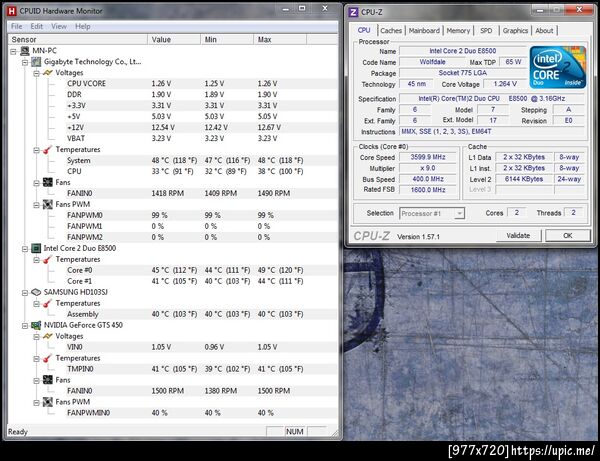Select the System temperature row
Screen dimensions: 600x461
tap(201, 161)
